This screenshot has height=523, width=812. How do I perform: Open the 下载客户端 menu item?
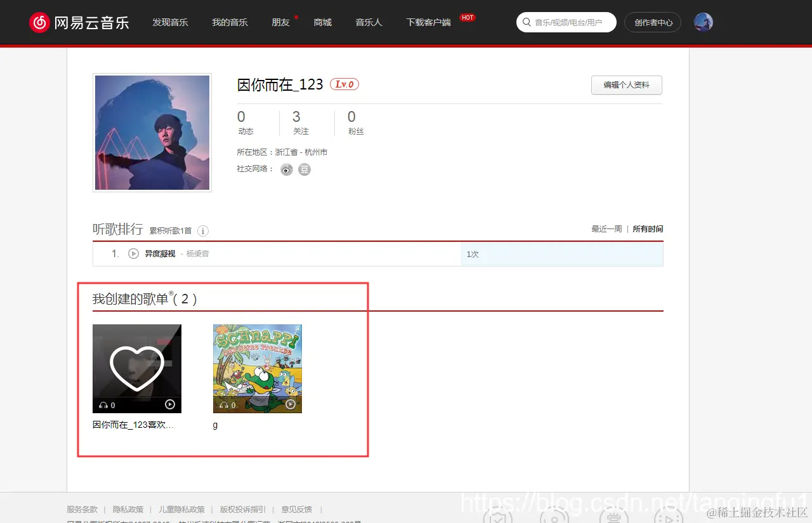(x=428, y=22)
